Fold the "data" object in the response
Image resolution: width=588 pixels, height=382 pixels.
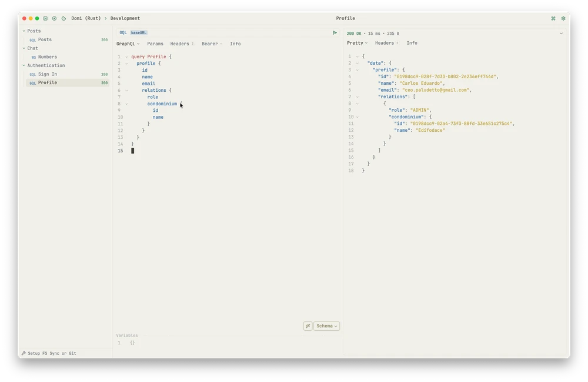358,64
